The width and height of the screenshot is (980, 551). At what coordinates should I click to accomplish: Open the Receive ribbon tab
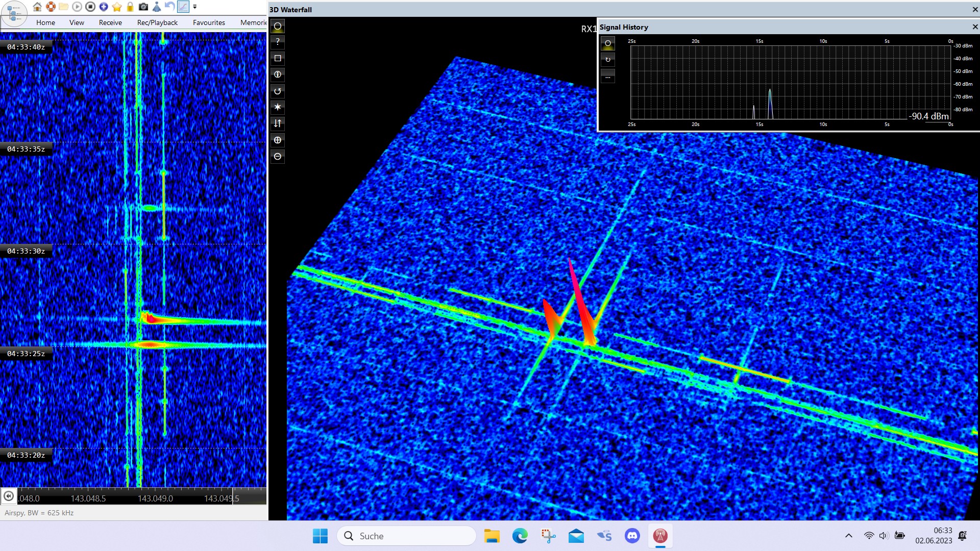[110, 22]
